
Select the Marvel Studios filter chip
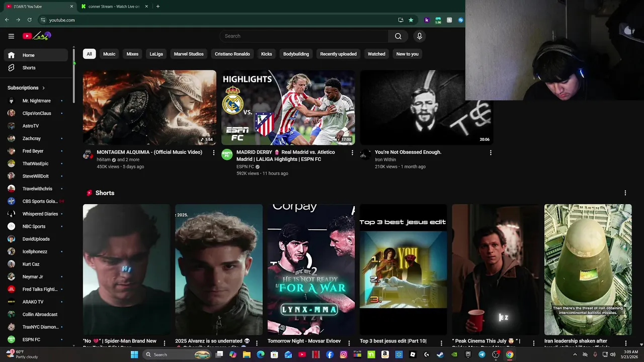tap(189, 54)
